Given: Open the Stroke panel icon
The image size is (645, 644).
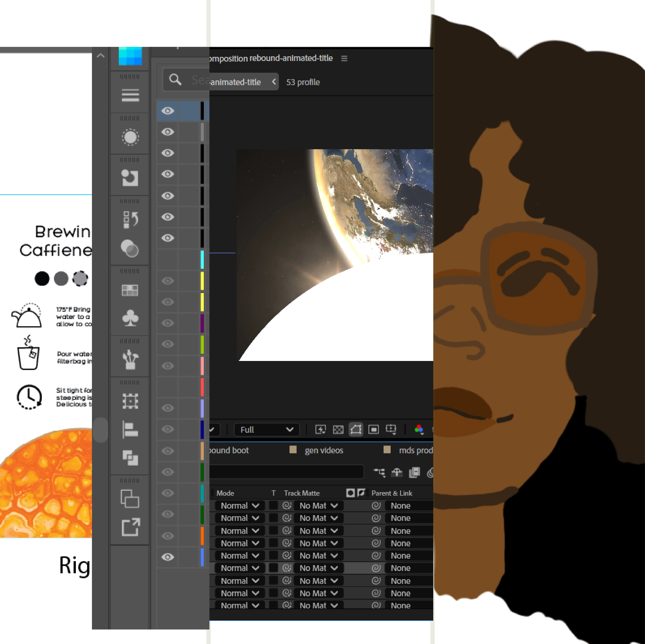Looking at the screenshot, I should tap(130, 95).
